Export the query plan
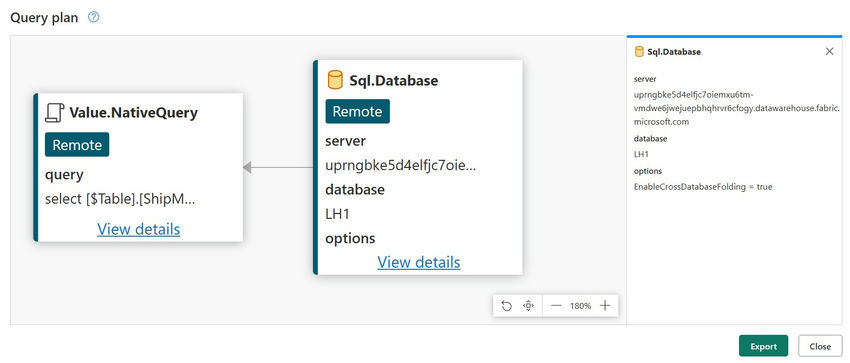 pos(763,346)
